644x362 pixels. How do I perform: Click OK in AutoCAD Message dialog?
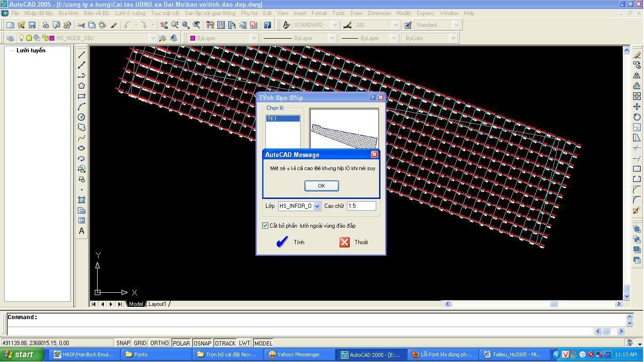pos(322,186)
